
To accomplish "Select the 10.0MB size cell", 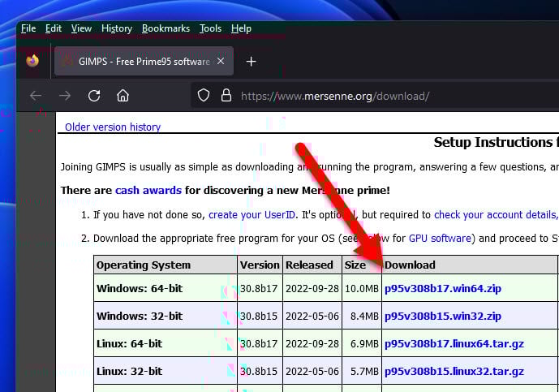I will (x=362, y=288).
